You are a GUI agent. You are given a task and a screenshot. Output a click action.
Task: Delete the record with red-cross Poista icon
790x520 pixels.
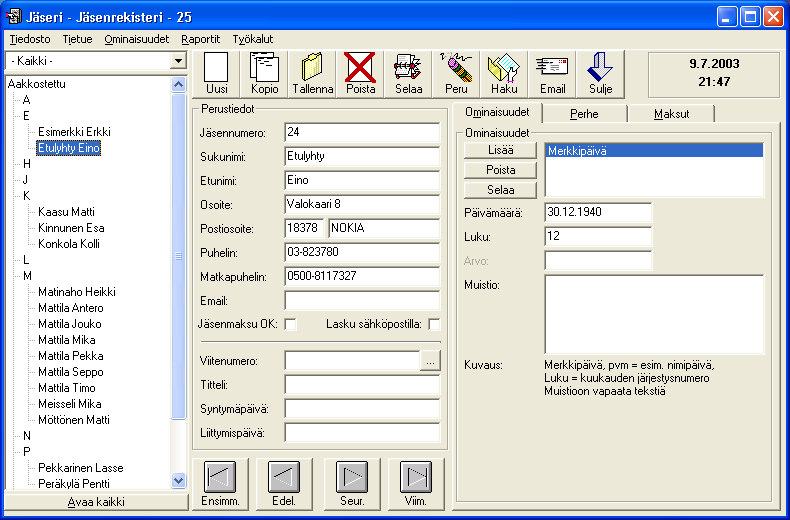[x=360, y=74]
